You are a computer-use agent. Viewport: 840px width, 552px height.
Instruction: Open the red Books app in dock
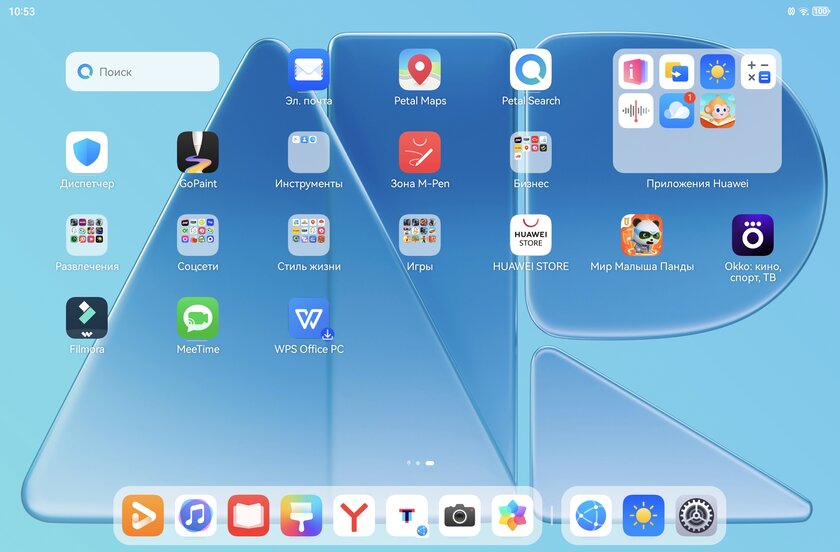click(x=248, y=516)
